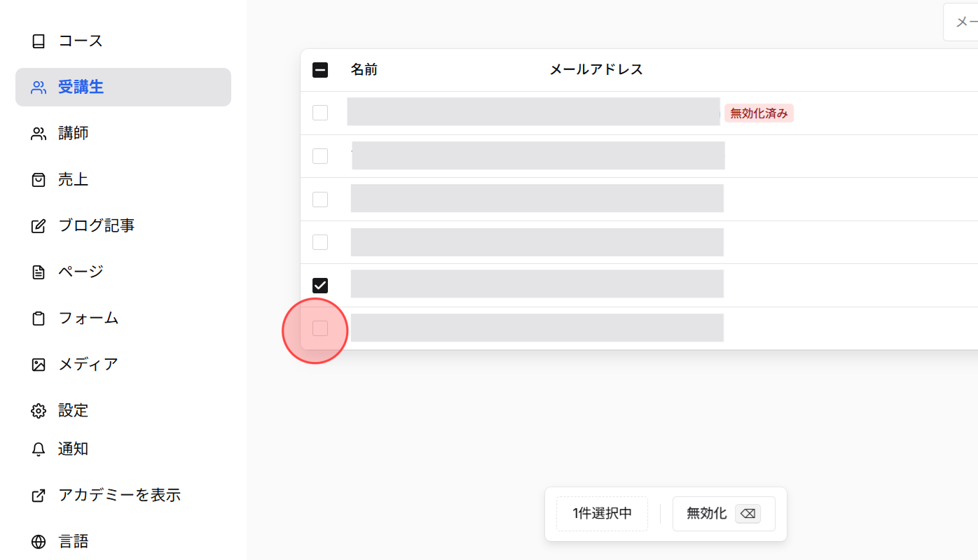This screenshot has height=560, width=978.
Task: Click the bell icon for 通知
Action: click(39, 449)
